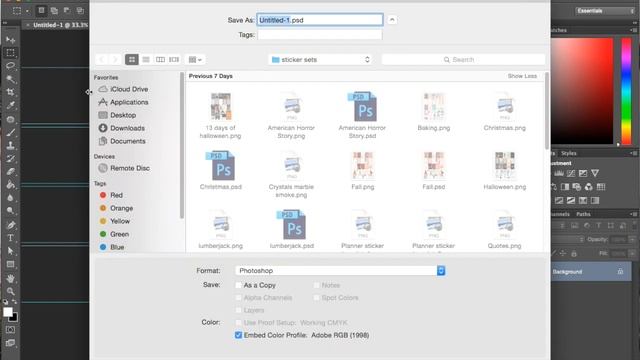Select the Background layer in Layers panel

(592, 272)
